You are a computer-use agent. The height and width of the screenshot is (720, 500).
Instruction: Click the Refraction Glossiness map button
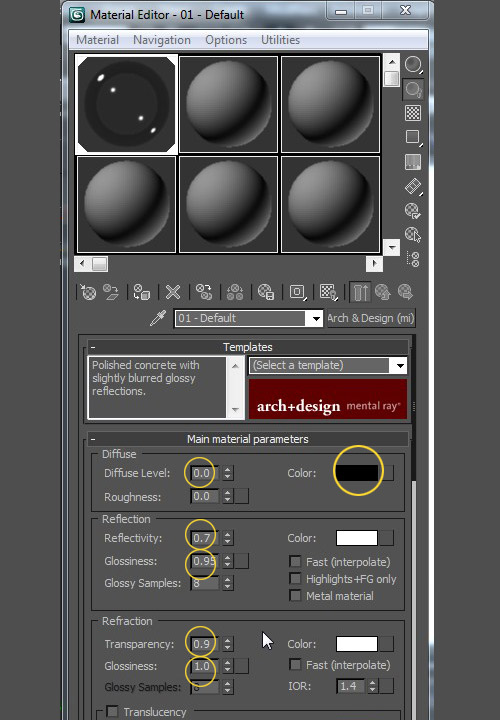(x=242, y=666)
